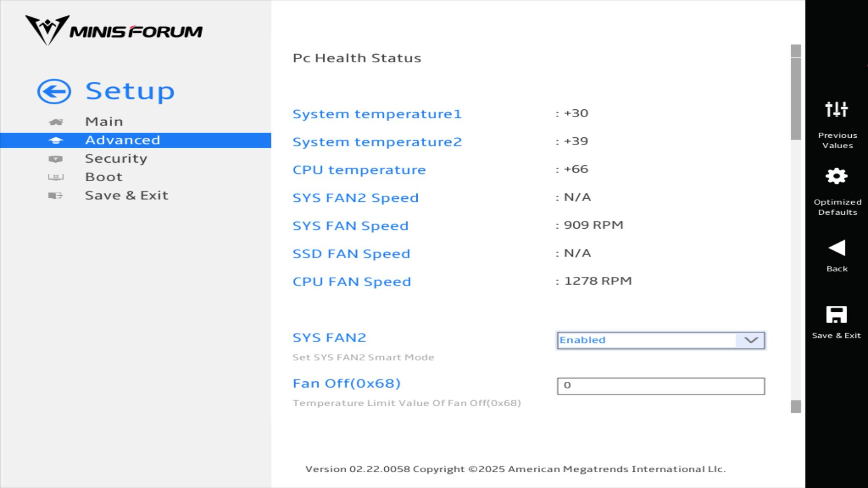Open the Advanced menu section
Screen dimensions: 868x488
[123, 140]
